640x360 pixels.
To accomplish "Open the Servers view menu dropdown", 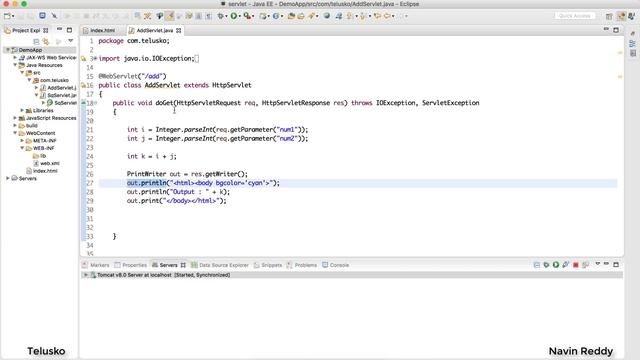I will coord(598,264).
